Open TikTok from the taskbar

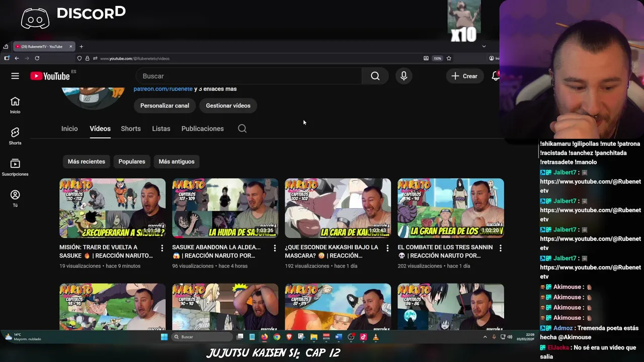coord(363,337)
